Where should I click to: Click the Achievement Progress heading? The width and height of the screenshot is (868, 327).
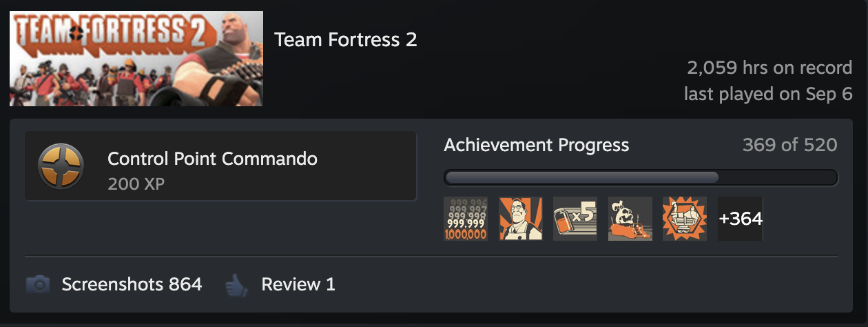pos(536,145)
